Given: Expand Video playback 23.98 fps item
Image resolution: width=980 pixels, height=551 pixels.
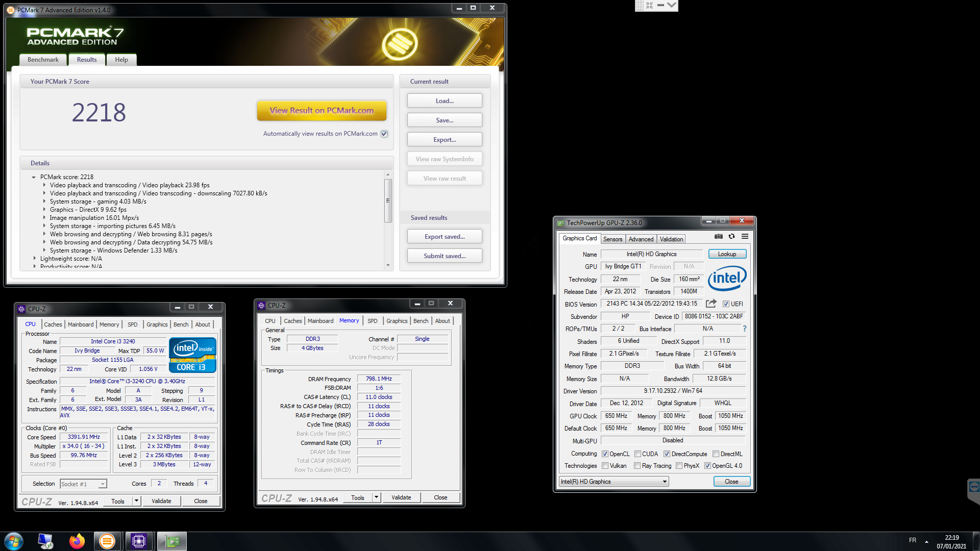Looking at the screenshot, I should [x=44, y=185].
